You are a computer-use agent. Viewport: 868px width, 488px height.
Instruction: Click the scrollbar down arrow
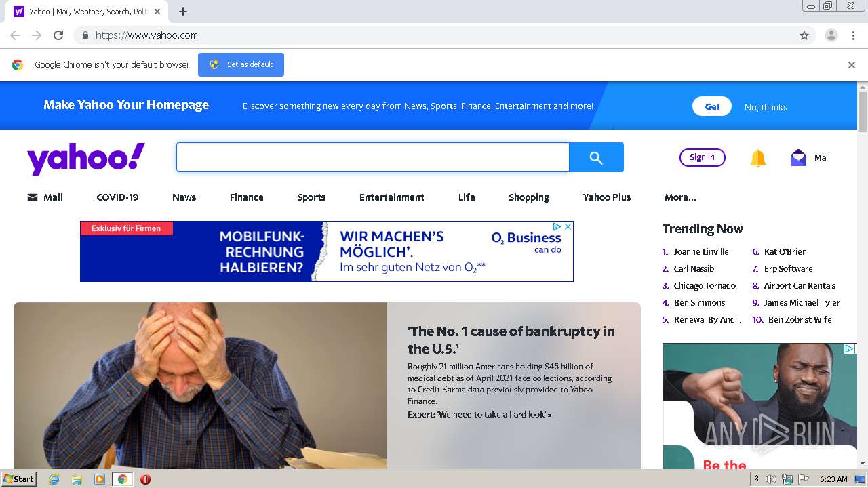(863, 463)
